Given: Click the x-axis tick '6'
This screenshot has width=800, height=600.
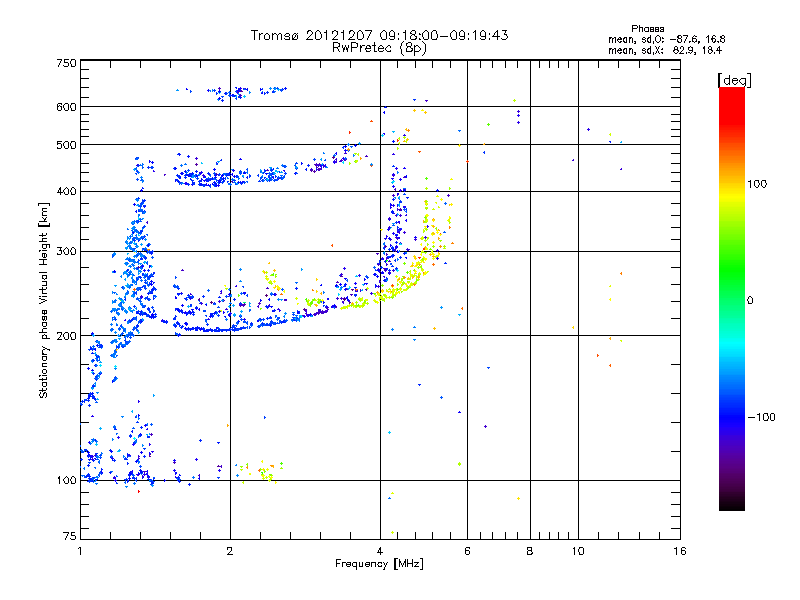Looking at the screenshot, I should (x=467, y=551).
